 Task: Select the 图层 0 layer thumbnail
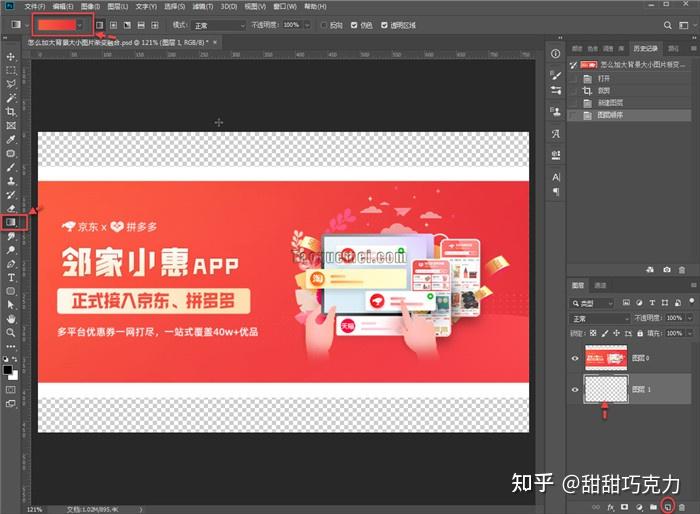(606, 358)
